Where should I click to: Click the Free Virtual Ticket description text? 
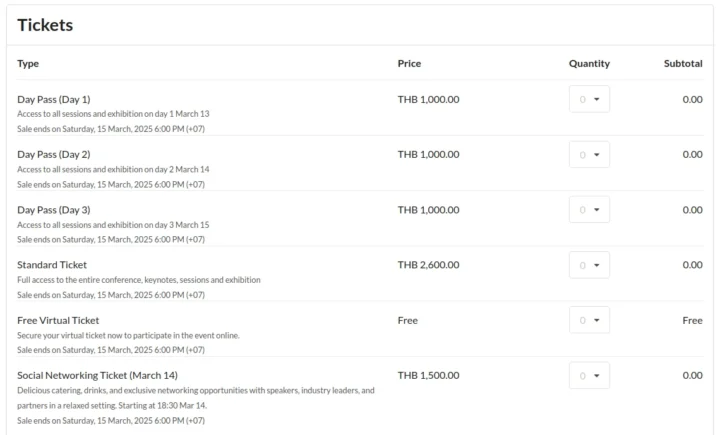click(x=128, y=335)
